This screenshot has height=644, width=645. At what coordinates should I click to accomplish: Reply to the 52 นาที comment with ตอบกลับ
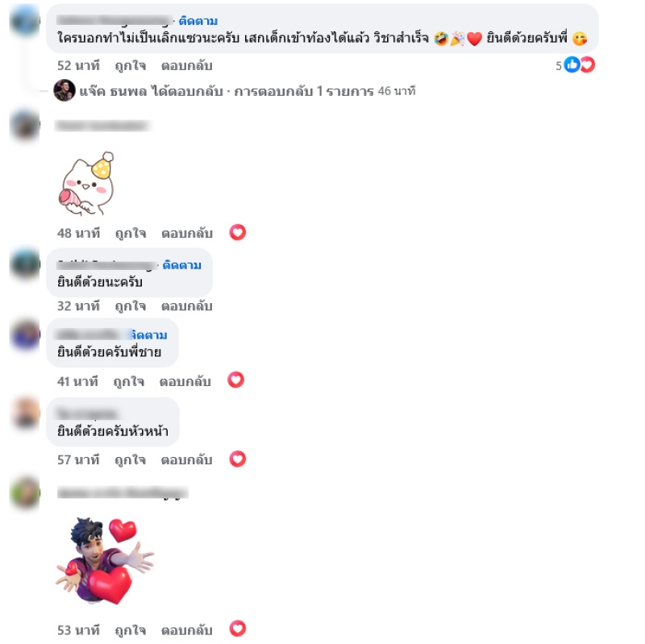(x=187, y=66)
